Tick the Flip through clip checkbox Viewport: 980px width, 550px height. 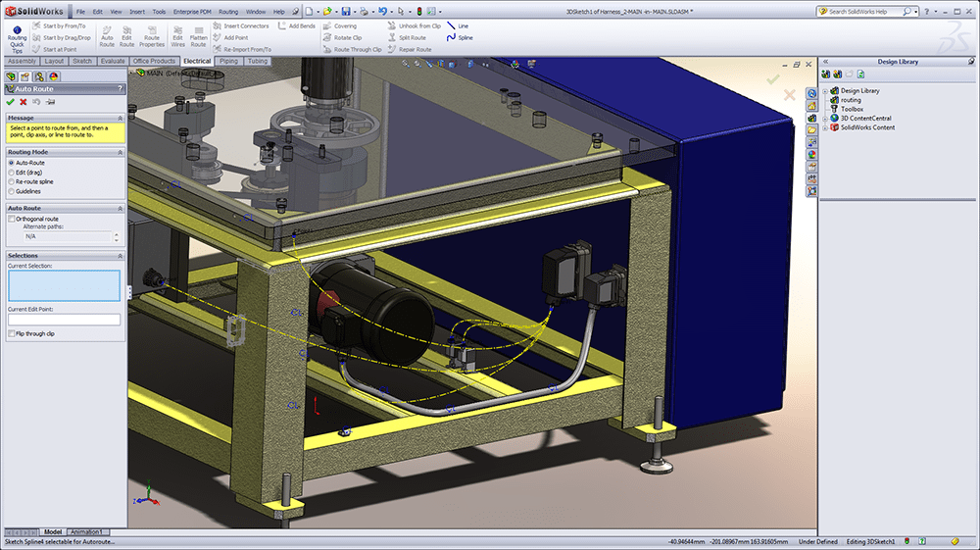11,333
